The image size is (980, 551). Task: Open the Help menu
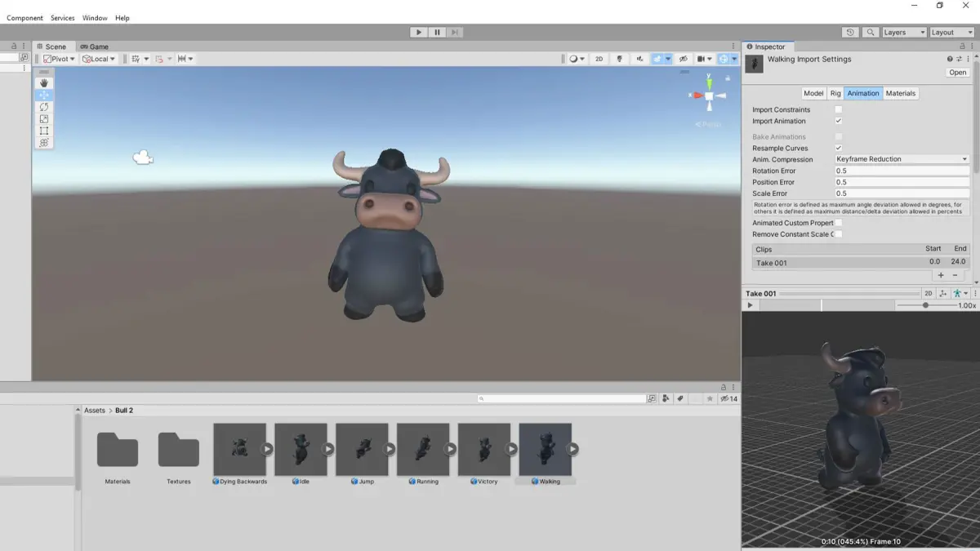pyautogui.click(x=122, y=18)
